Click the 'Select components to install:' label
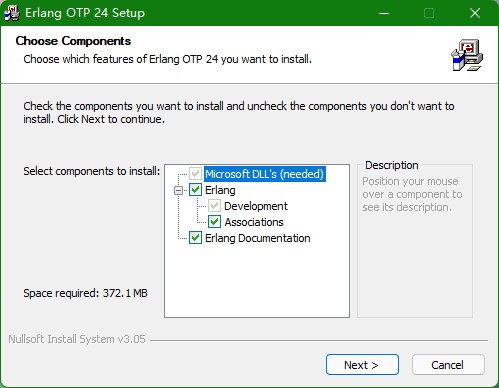Screen dimensions: 499x388 (92, 171)
